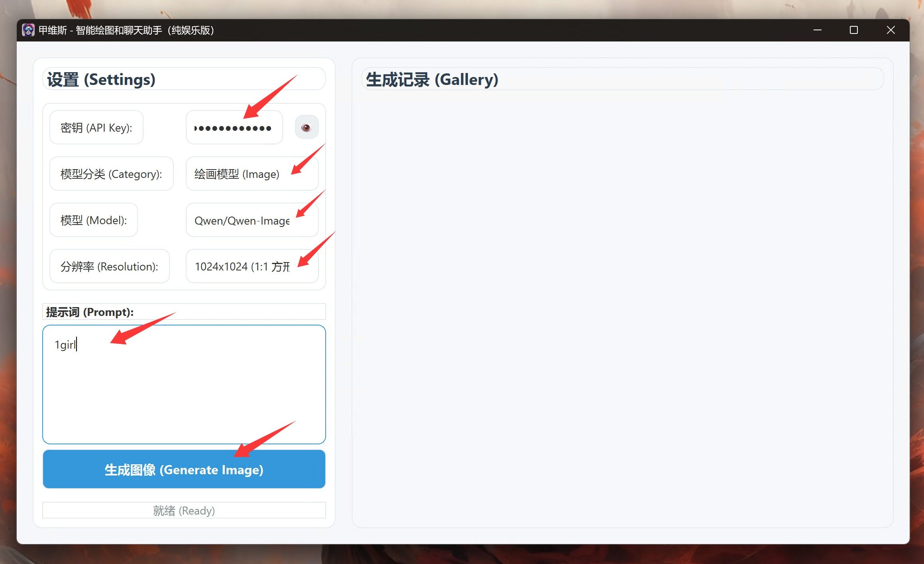
Task: Click the Category label
Action: click(x=111, y=174)
